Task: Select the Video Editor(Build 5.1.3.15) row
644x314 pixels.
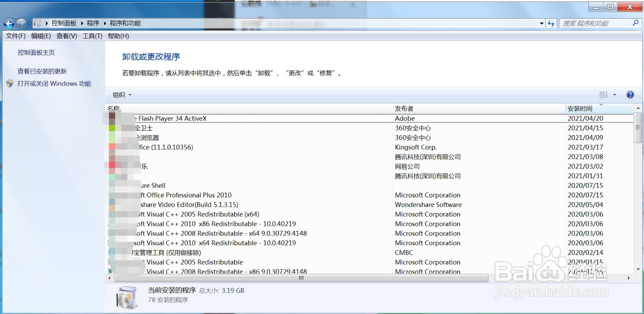Action: 369,205
